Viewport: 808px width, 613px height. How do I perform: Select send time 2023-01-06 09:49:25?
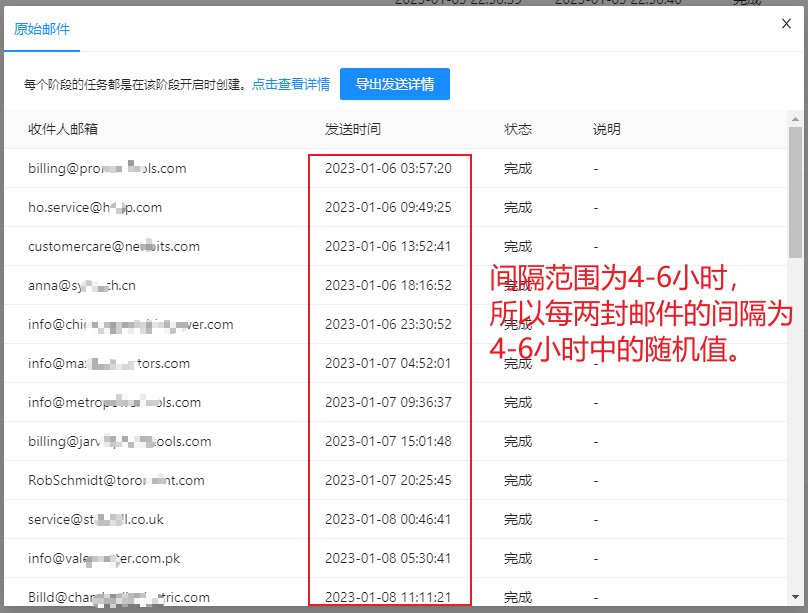point(388,208)
